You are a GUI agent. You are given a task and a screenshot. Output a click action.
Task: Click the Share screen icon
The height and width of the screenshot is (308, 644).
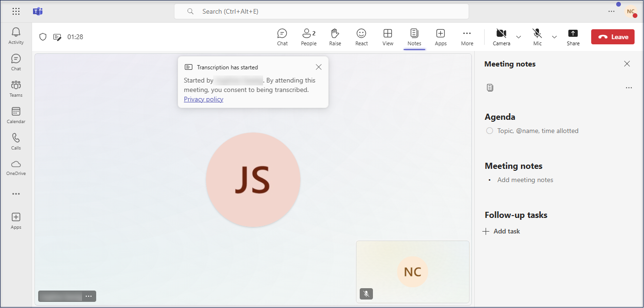[573, 37]
